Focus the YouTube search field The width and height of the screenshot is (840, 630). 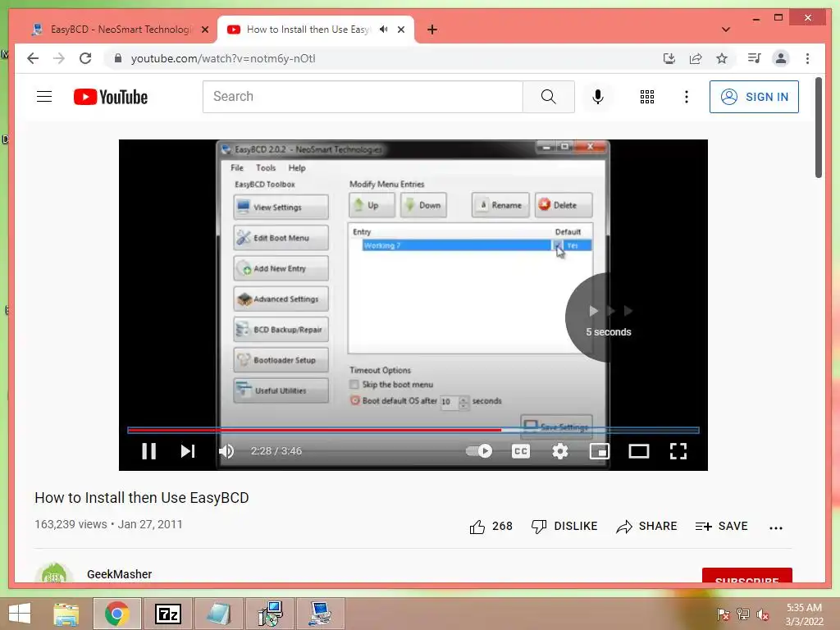coord(363,97)
